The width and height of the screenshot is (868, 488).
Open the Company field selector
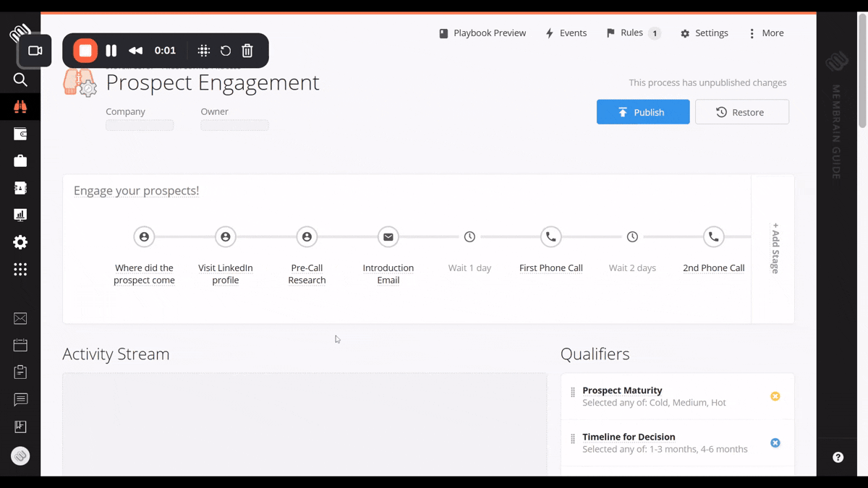[140, 125]
